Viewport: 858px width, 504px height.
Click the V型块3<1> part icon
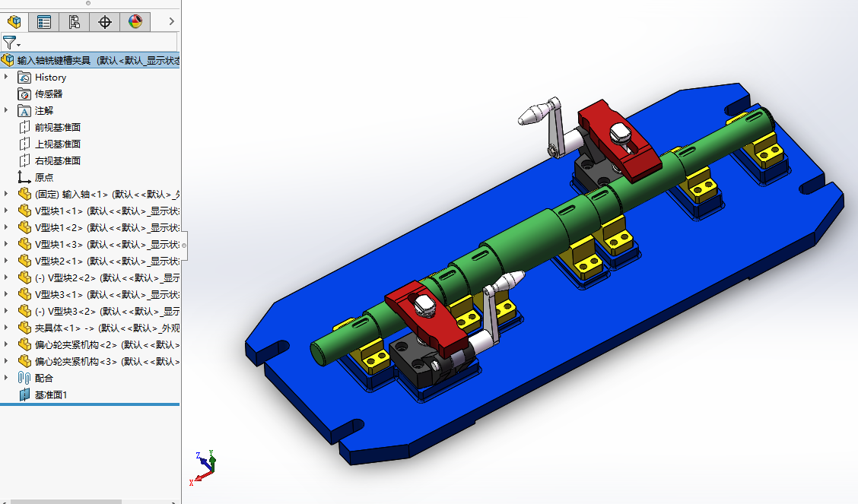point(24,295)
